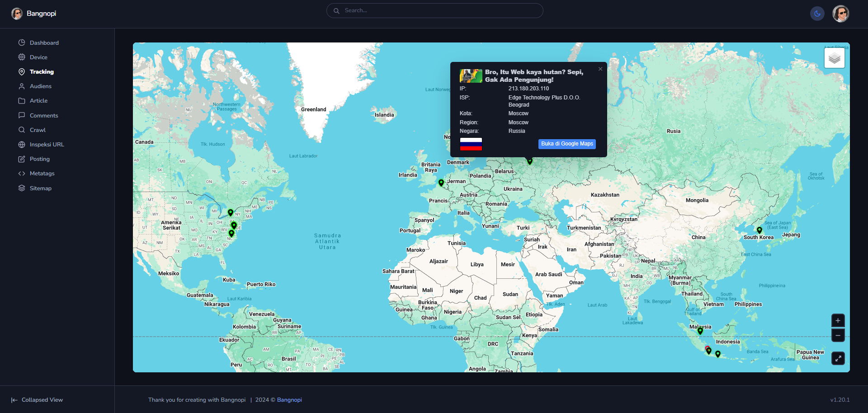Select the Sitemap layers icon
This screenshot has width=868, height=413.
tap(22, 188)
